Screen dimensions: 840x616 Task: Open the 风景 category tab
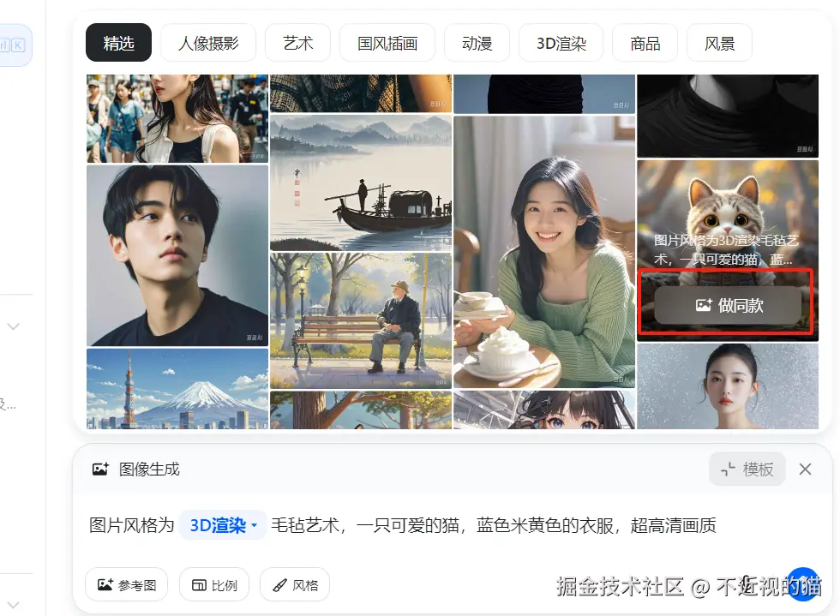tap(719, 43)
